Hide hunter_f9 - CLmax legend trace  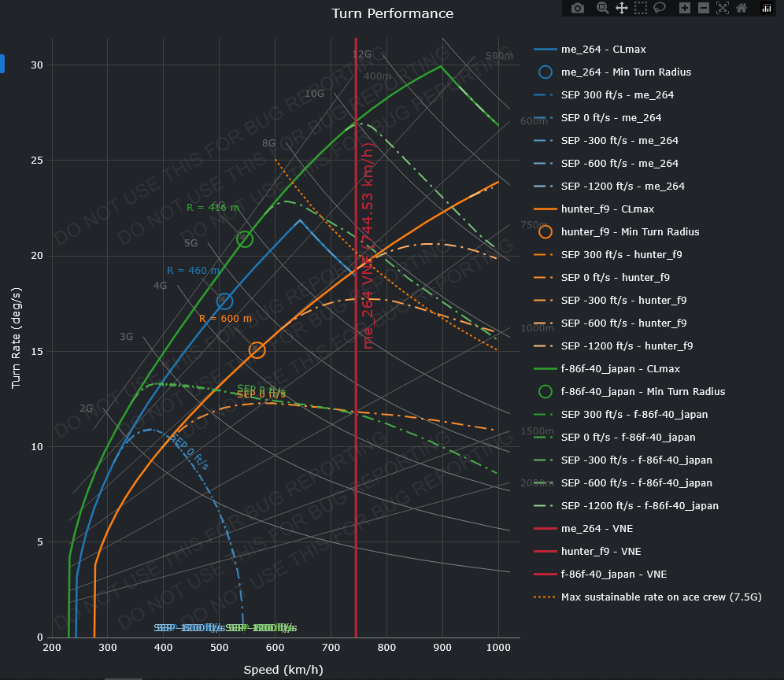pos(607,209)
